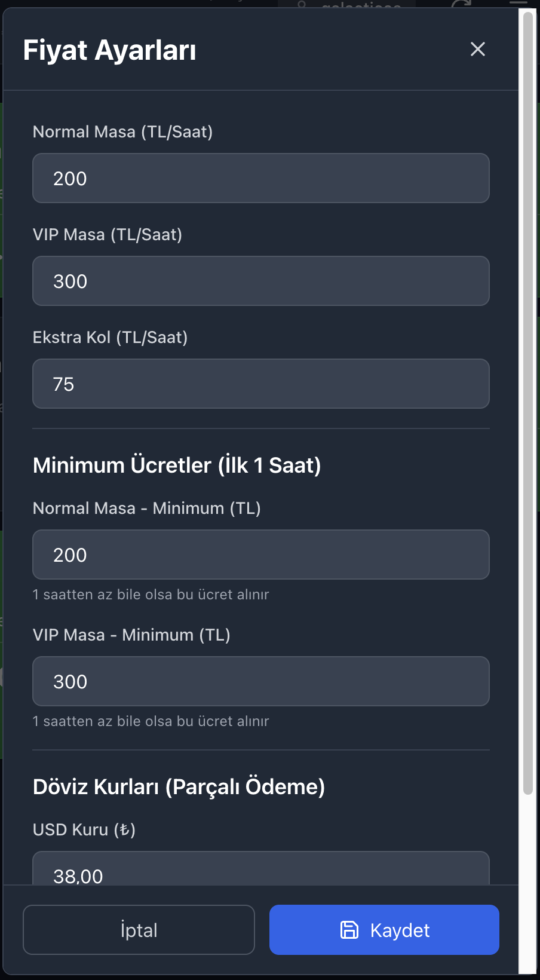Cancel changes with the İptal button
This screenshot has height=980, width=540.
coord(139,930)
